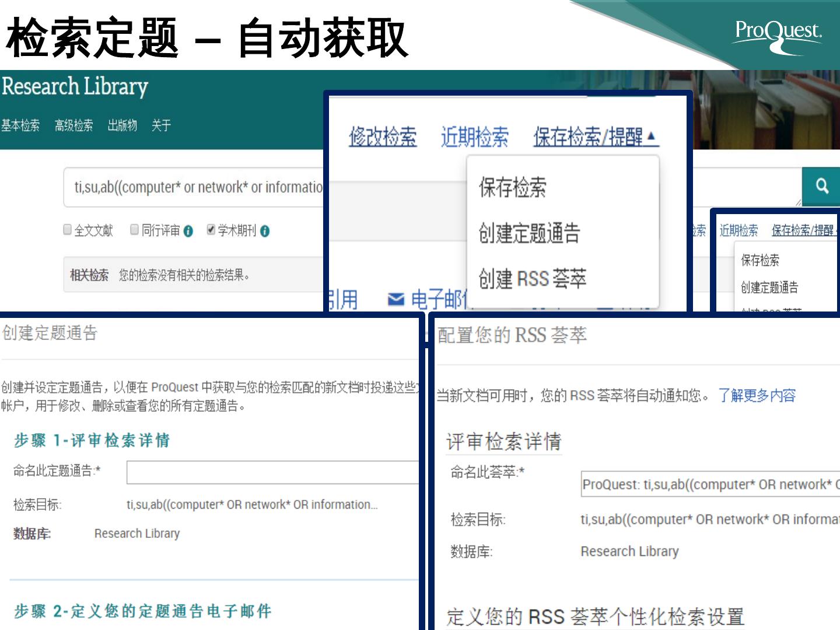Viewport: 840px width, 630px height.
Task: Collapse the enlarged 保存检索/提醒 dropdown
Action: [x=595, y=136]
